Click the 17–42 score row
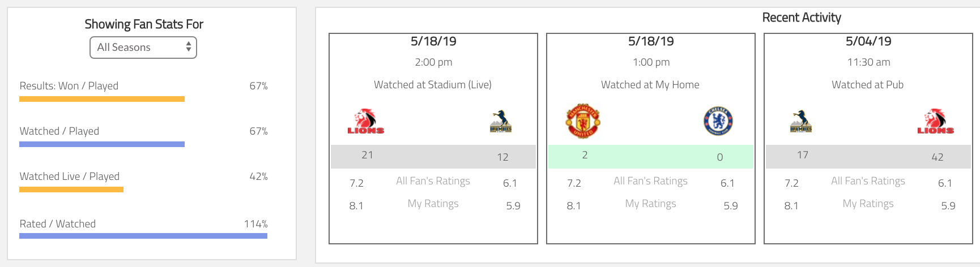The height and width of the screenshot is (267, 980). click(868, 157)
